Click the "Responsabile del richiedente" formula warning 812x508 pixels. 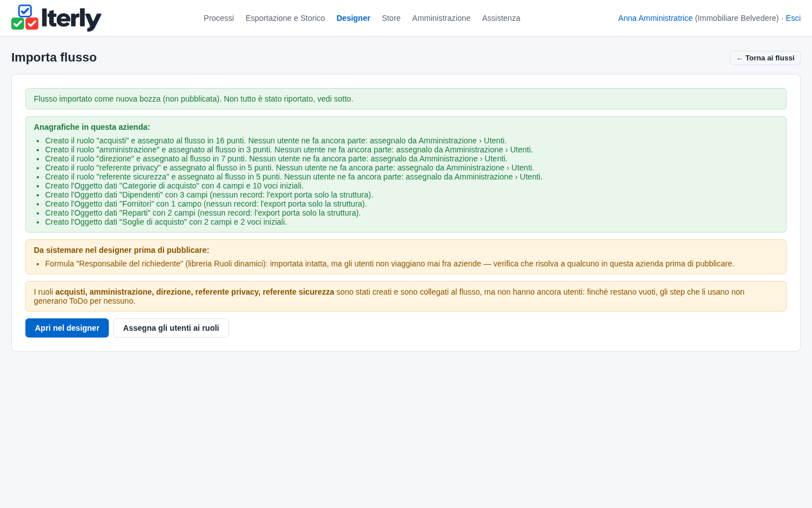coord(390,264)
